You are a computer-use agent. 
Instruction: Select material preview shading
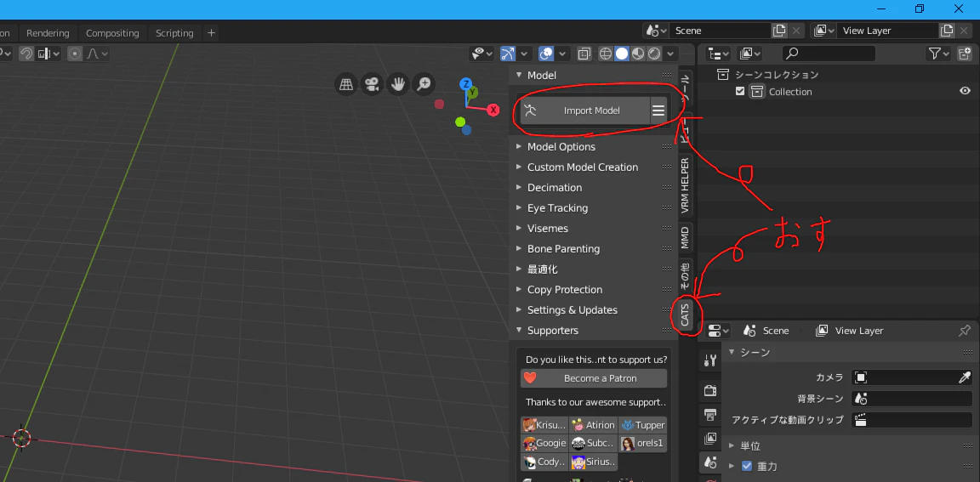pos(637,54)
